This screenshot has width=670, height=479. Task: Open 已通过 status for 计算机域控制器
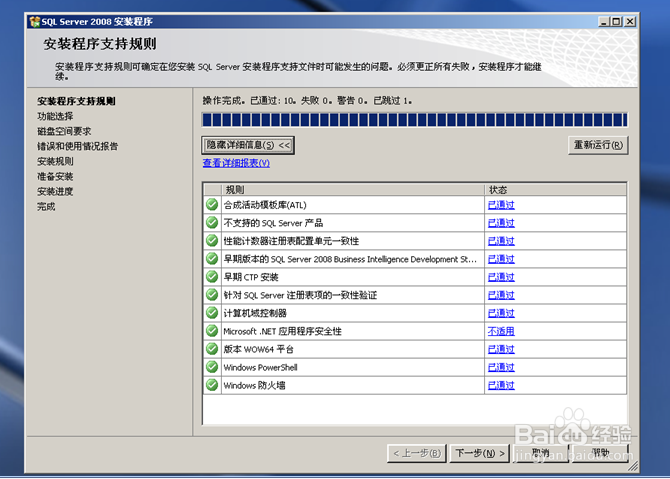click(501, 313)
